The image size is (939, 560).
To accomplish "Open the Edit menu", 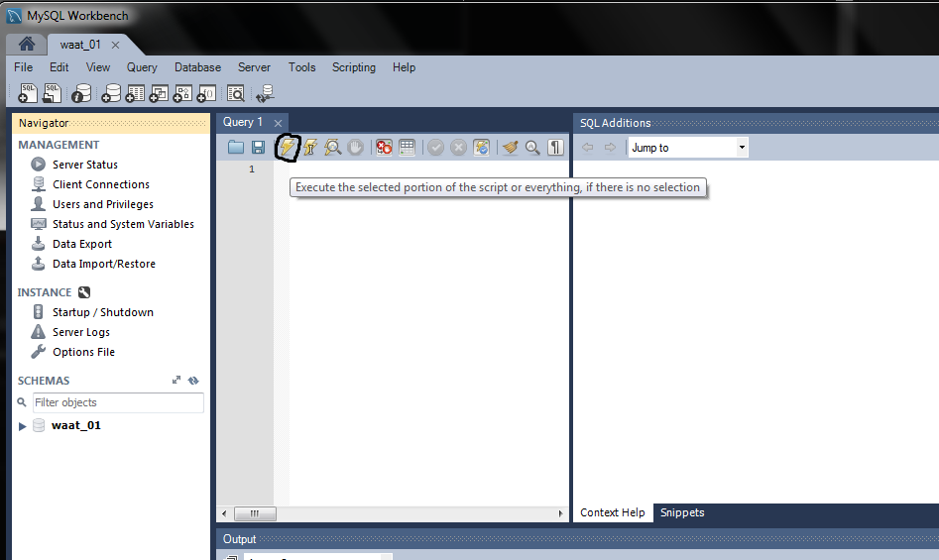I will tap(59, 67).
